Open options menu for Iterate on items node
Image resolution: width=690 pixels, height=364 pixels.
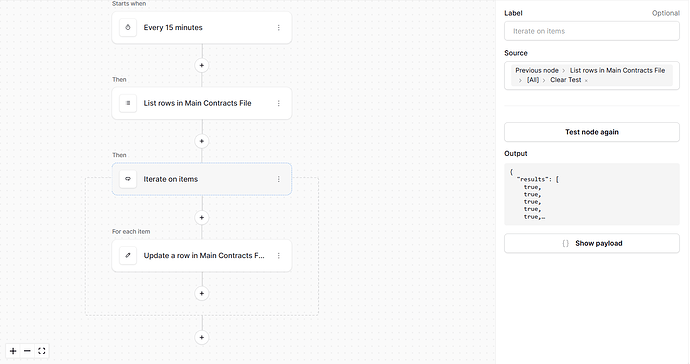tap(279, 179)
